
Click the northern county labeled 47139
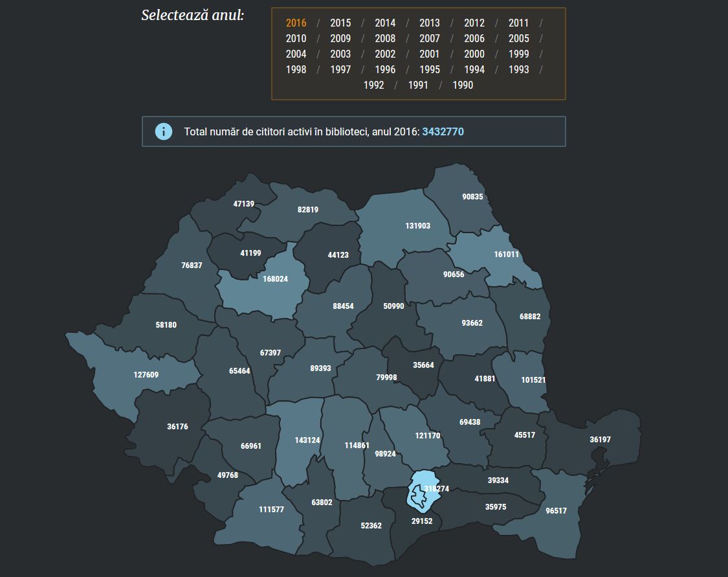[243, 203]
